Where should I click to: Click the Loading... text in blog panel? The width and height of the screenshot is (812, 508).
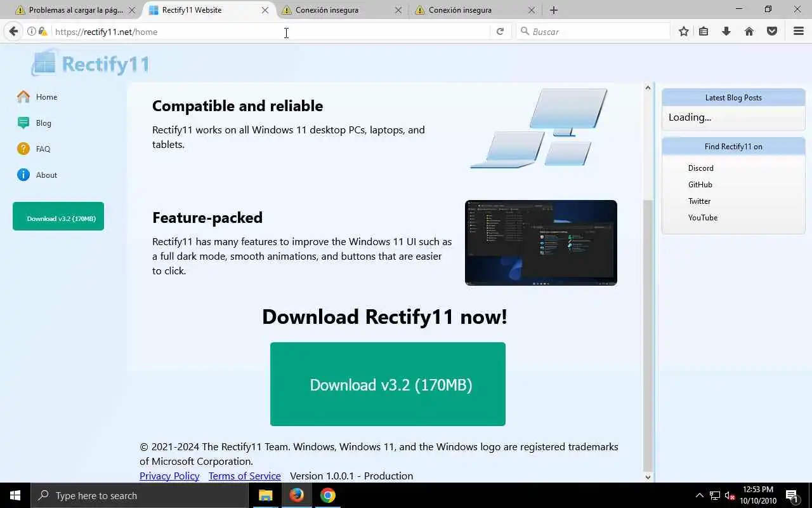coord(690,117)
